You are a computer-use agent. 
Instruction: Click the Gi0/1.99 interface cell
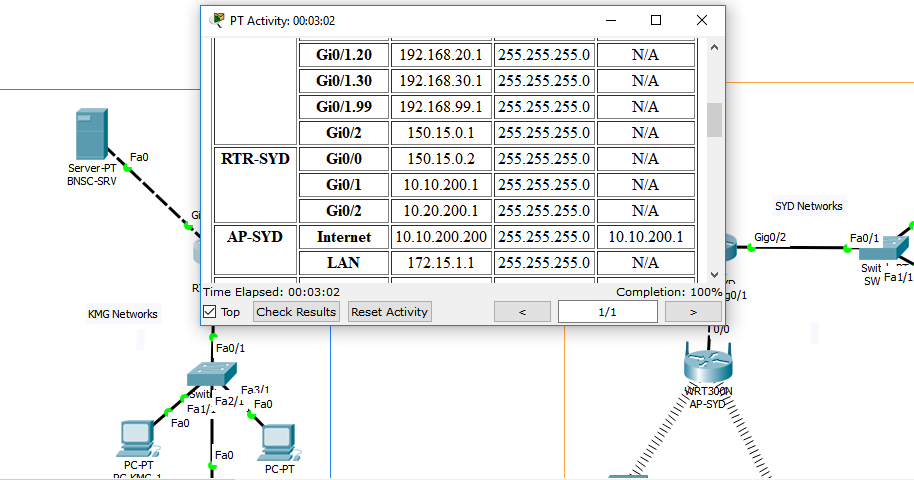click(x=344, y=107)
